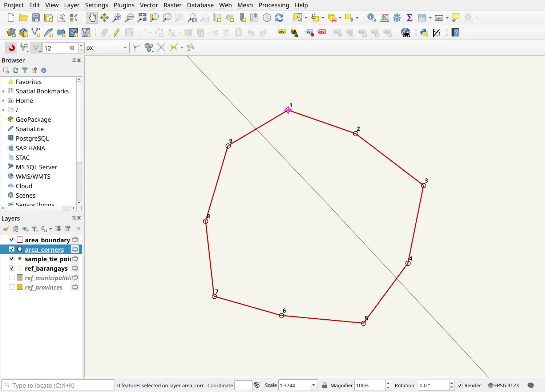Select WMS/WMTS in the Browser panel
Image resolution: width=545 pixels, height=392 pixels.
(33, 177)
